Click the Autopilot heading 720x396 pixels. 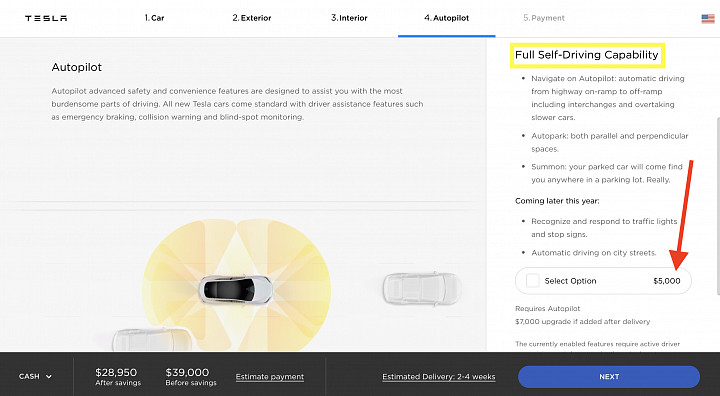77,67
